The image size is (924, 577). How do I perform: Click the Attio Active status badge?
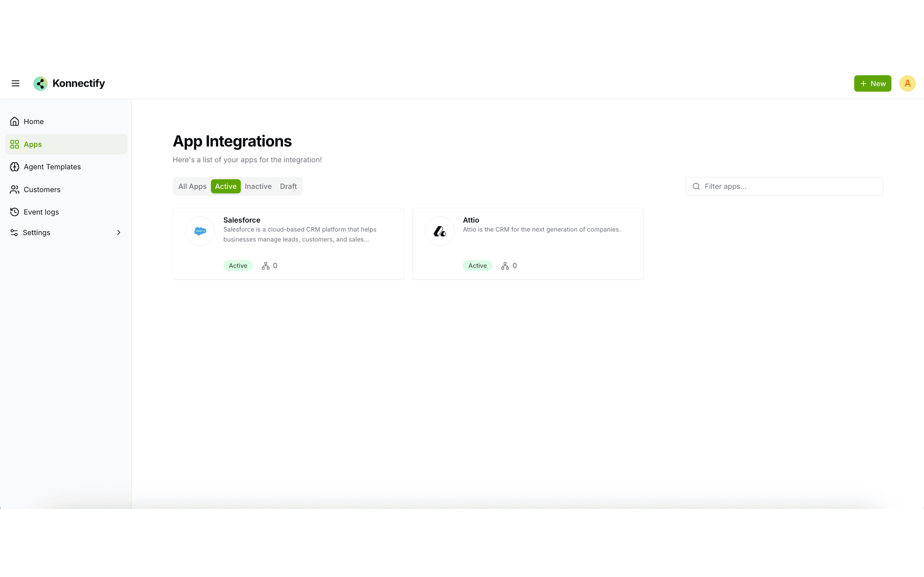tap(477, 266)
